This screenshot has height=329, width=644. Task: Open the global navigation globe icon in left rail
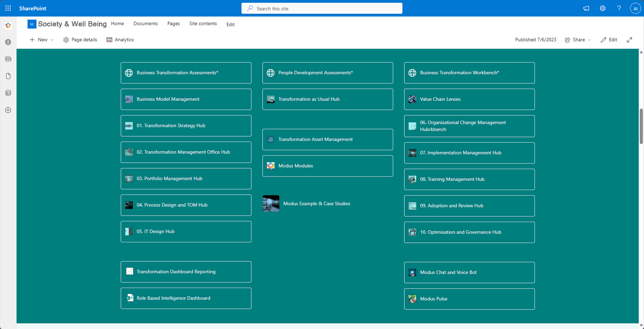click(8, 42)
